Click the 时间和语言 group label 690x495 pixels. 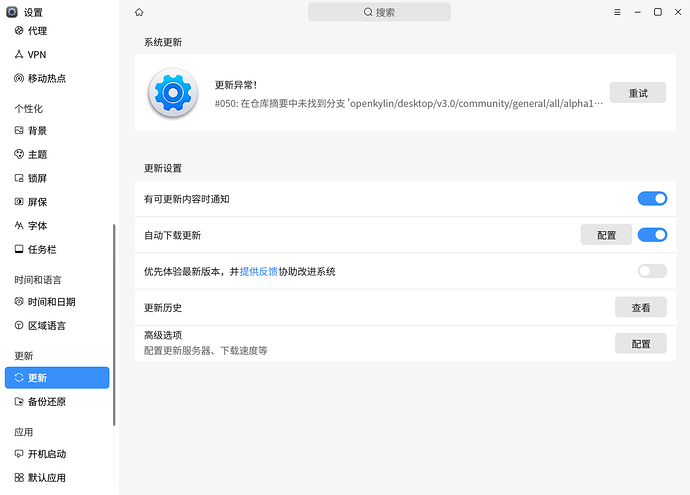pos(38,280)
